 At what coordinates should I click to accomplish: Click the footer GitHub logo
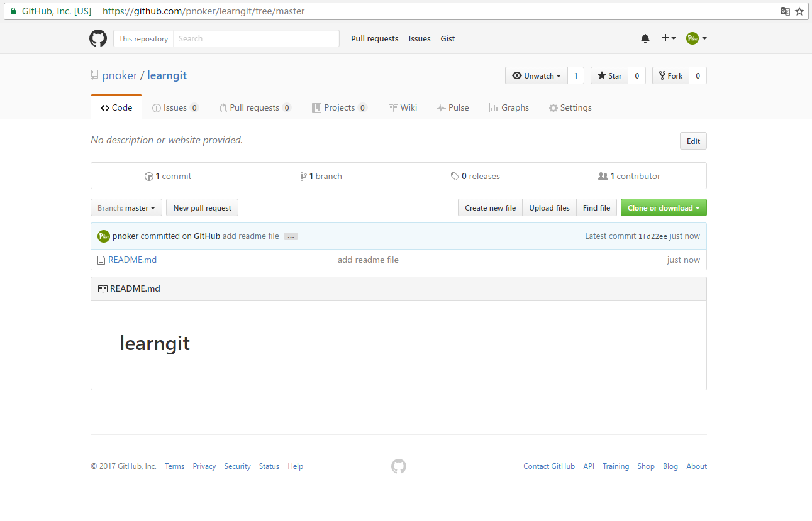[399, 466]
